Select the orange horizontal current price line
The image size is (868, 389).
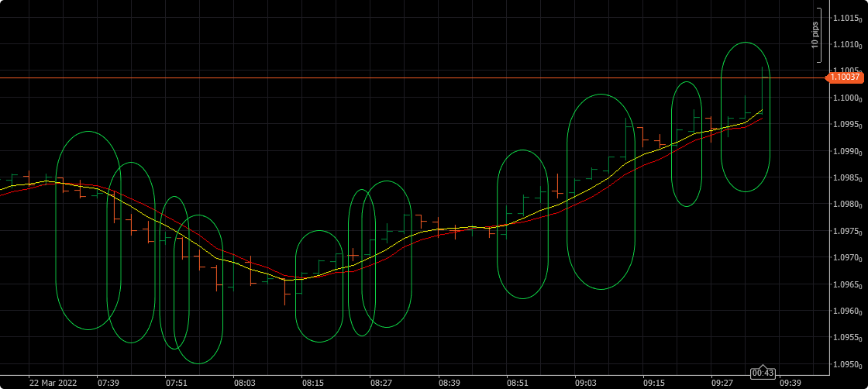click(412, 78)
